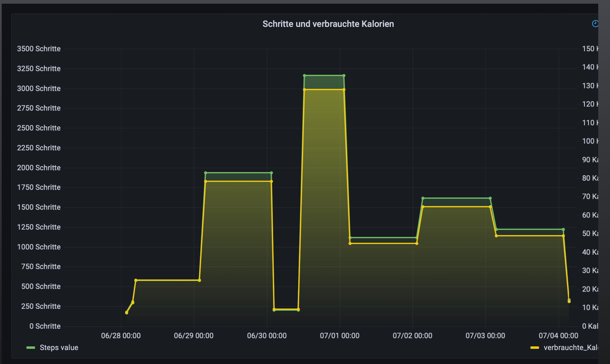Screen dimensions: 610x364
Task: Click the 3500 Schritte y-axis label
Action: 39,49
